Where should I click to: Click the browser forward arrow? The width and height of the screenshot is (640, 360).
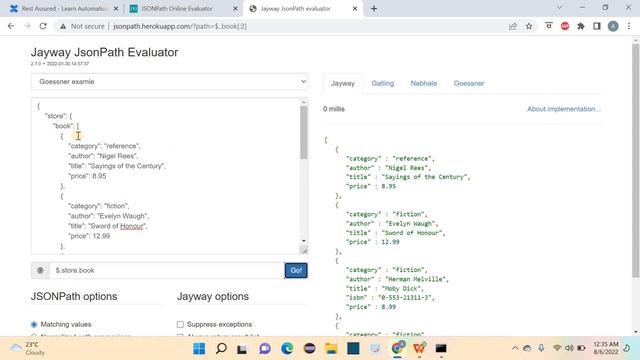(27, 26)
